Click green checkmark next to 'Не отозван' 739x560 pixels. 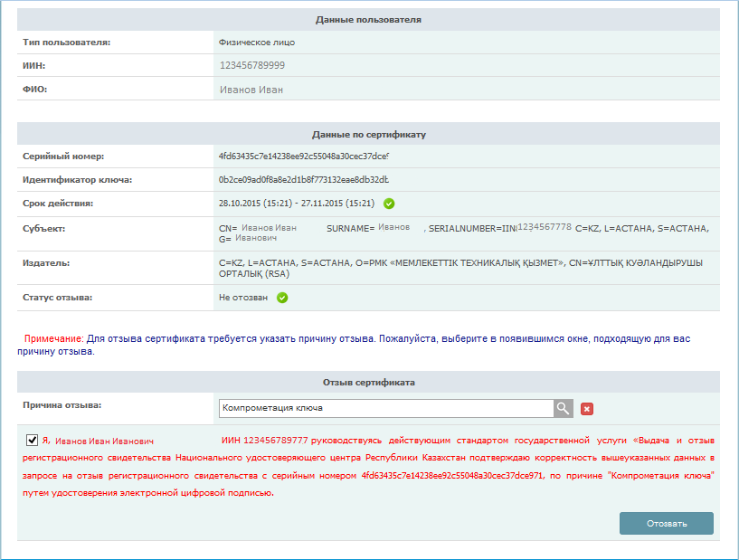[x=282, y=297]
